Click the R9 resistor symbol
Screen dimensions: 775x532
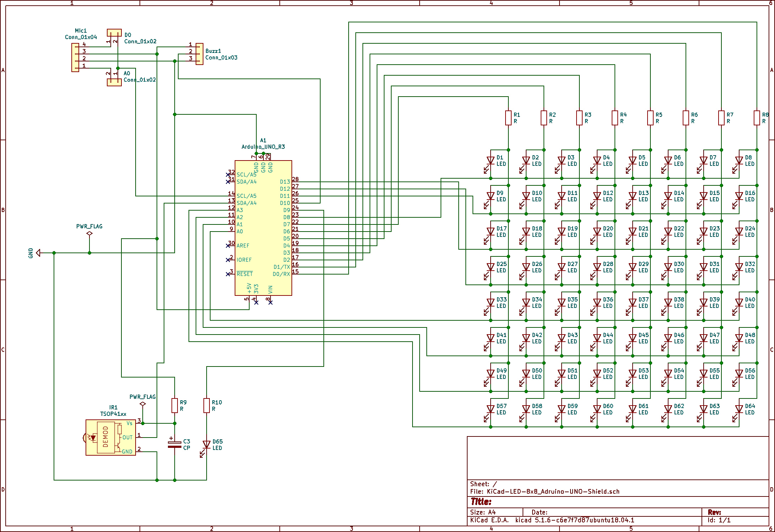(x=174, y=406)
